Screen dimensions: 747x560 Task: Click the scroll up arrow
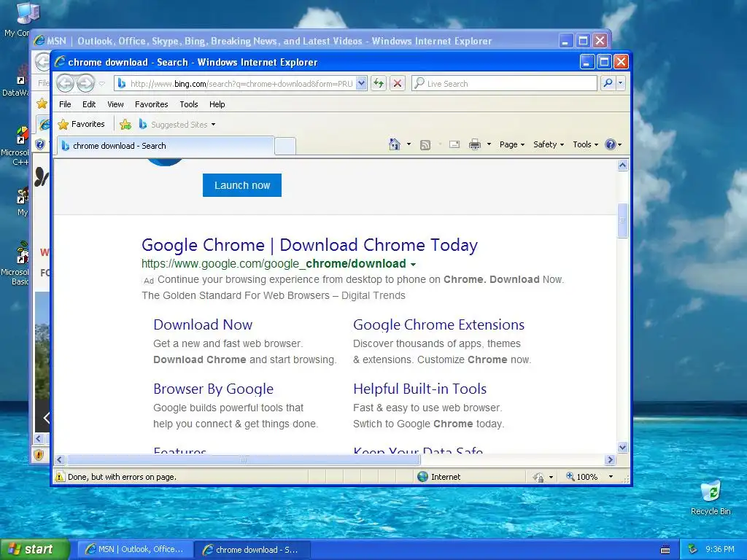click(x=623, y=166)
